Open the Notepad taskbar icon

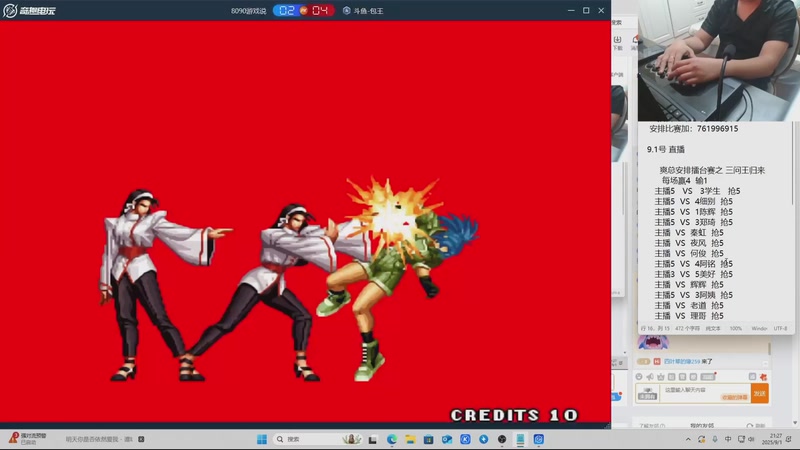(520, 439)
